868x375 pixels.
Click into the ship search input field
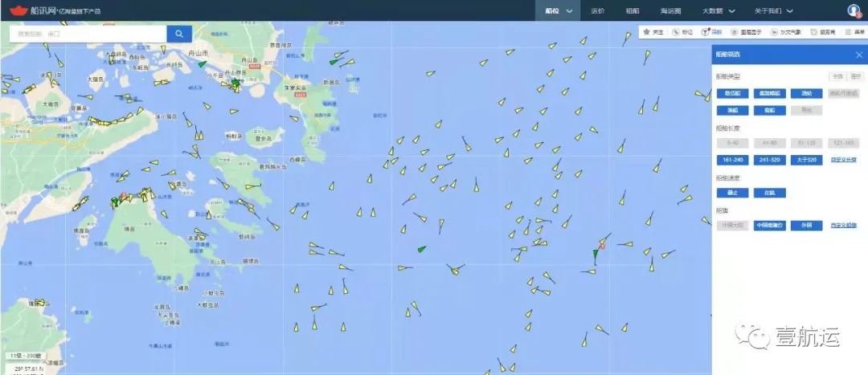88,34
